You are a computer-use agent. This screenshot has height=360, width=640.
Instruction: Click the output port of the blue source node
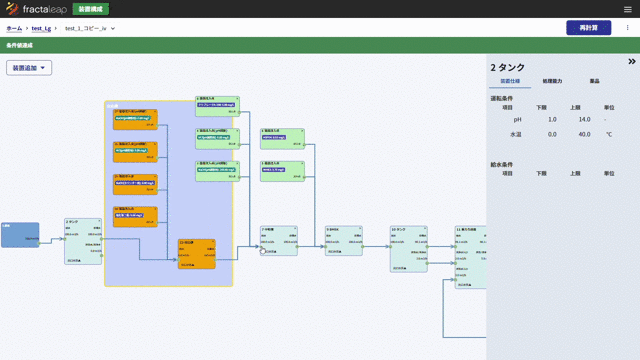(x=39, y=243)
